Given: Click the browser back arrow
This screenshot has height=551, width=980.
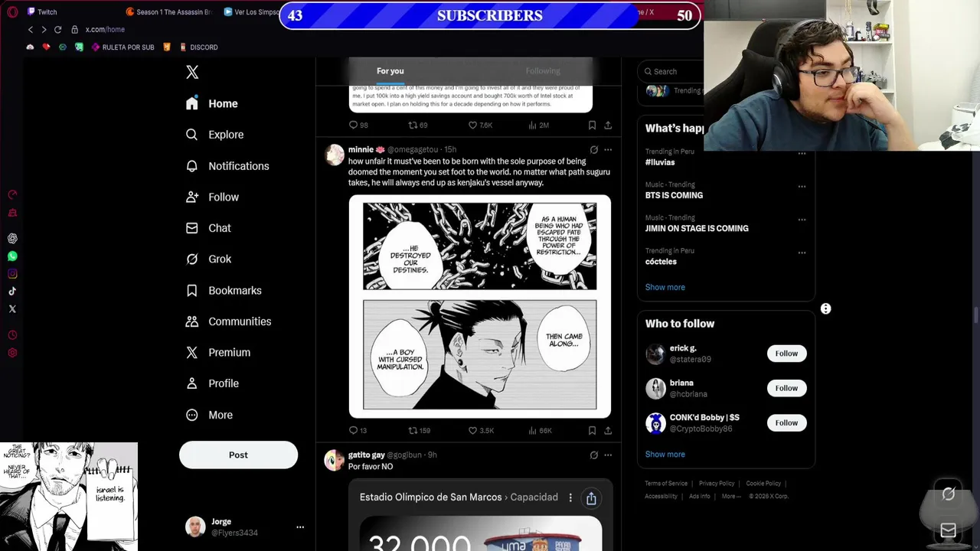Looking at the screenshot, I should click(31, 29).
